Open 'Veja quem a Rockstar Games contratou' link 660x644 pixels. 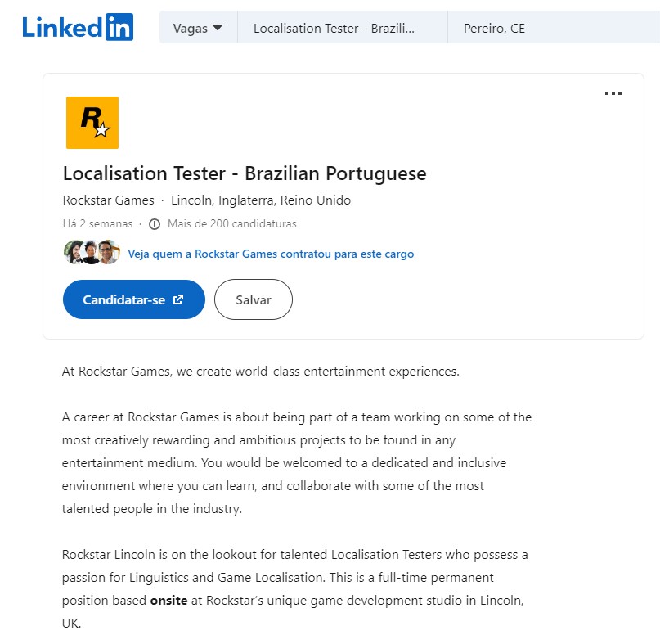point(271,254)
